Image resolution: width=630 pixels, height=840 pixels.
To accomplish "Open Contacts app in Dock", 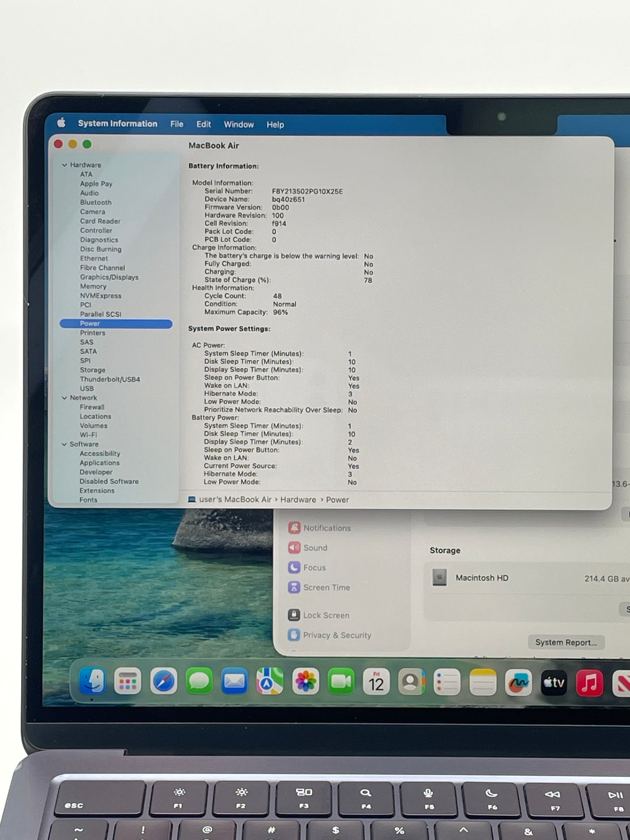I will (x=412, y=682).
